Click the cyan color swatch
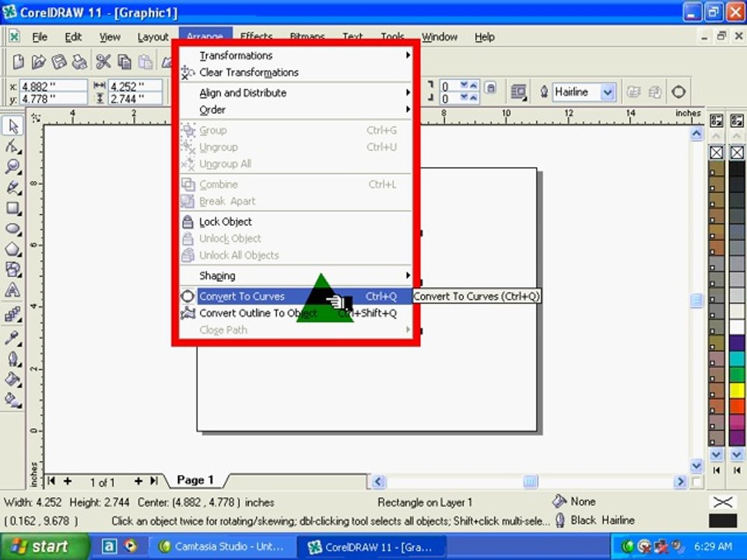The image size is (747, 560). (x=737, y=359)
